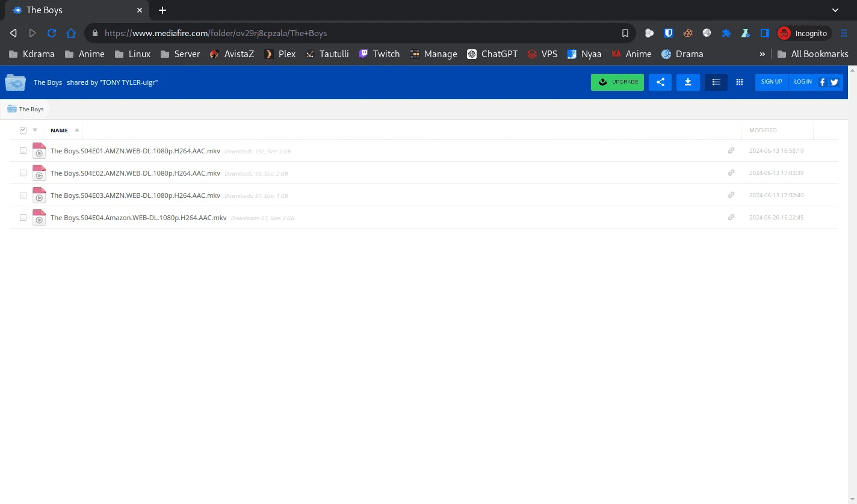Open the Nyaa bookmark

point(584,54)
